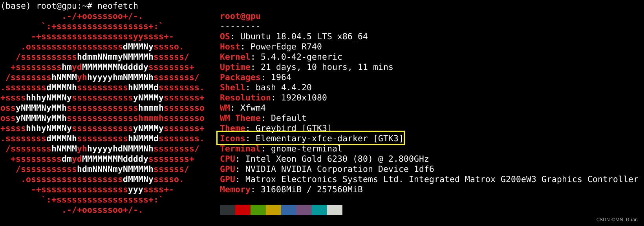Image resolution: width=644 pixels, height=226 pixels.
Task: Click the Ubuntu ASCII art logo
Action: (102, 113)
